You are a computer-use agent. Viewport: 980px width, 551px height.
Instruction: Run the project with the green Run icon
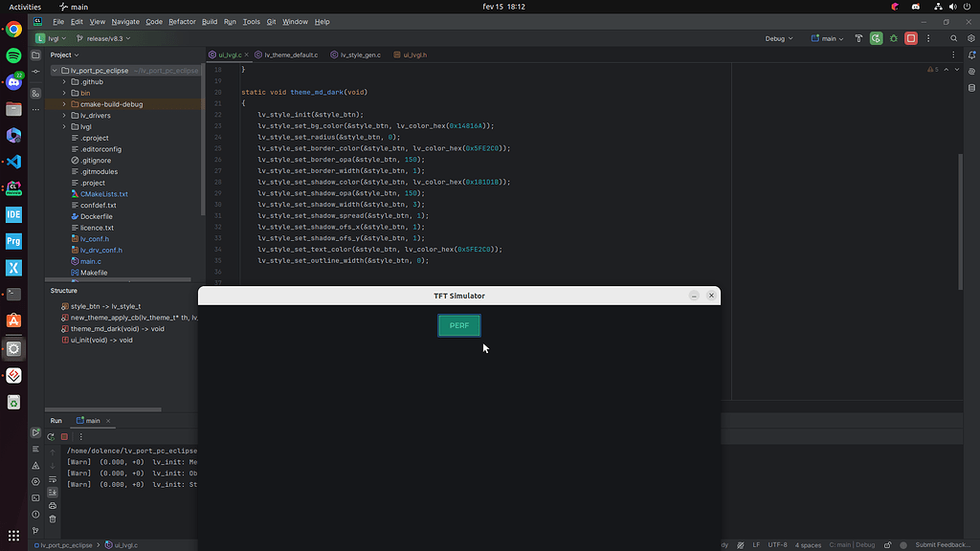877,38
